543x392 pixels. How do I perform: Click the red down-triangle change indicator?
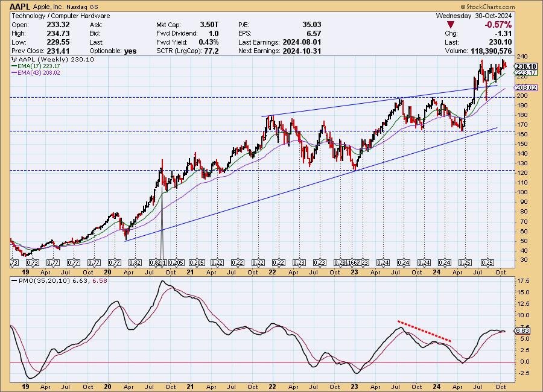click(451, 25)
